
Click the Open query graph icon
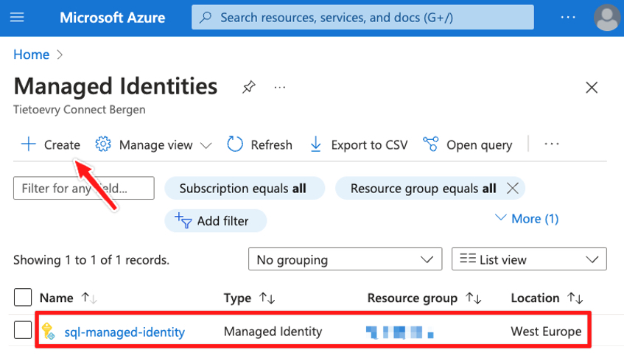pyautogui.click(x=430, y=144)
